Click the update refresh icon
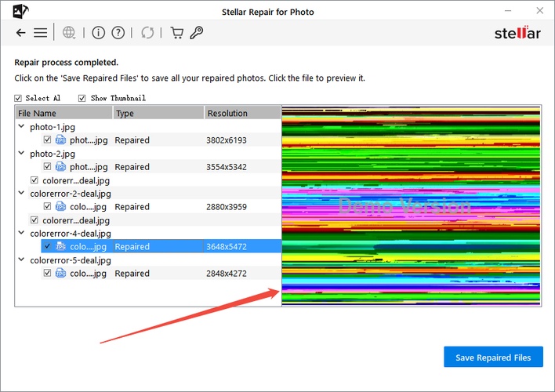This screenshot has width=555, height=392. pos(147,33)
